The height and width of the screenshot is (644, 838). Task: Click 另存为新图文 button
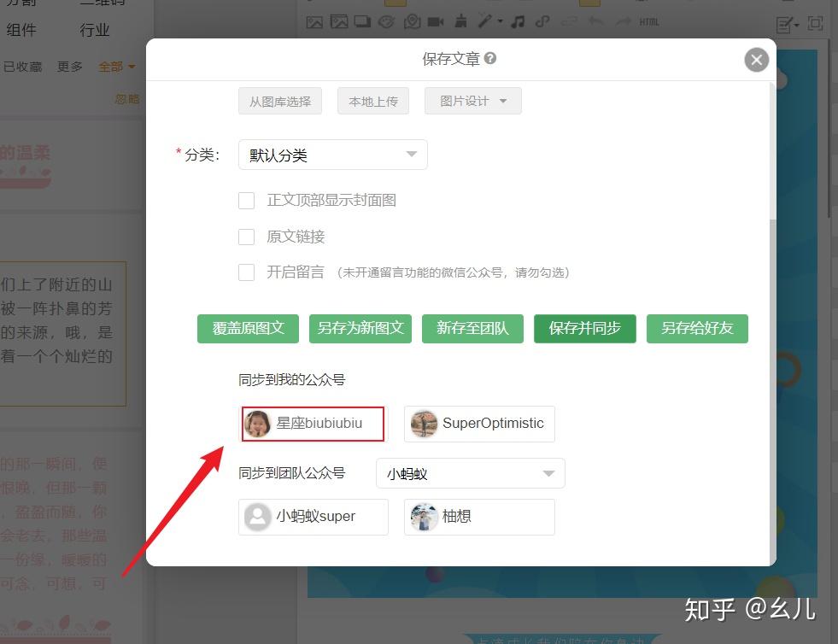pyautogui.click(x=360, y=328)
